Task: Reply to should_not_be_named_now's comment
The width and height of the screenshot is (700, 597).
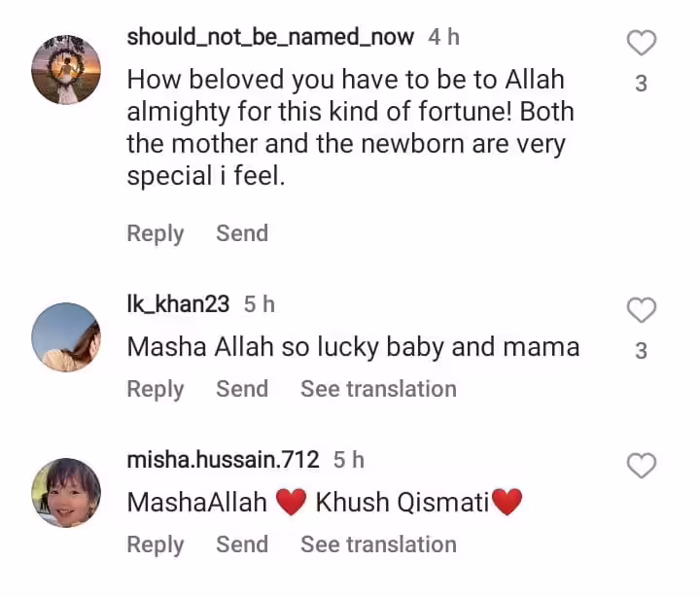Action: tap(156, 233)
